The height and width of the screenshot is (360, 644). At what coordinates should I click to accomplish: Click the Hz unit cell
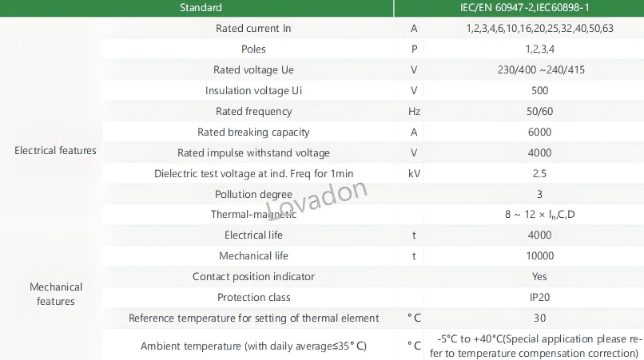pyautogui.click(x=414, y=111)
